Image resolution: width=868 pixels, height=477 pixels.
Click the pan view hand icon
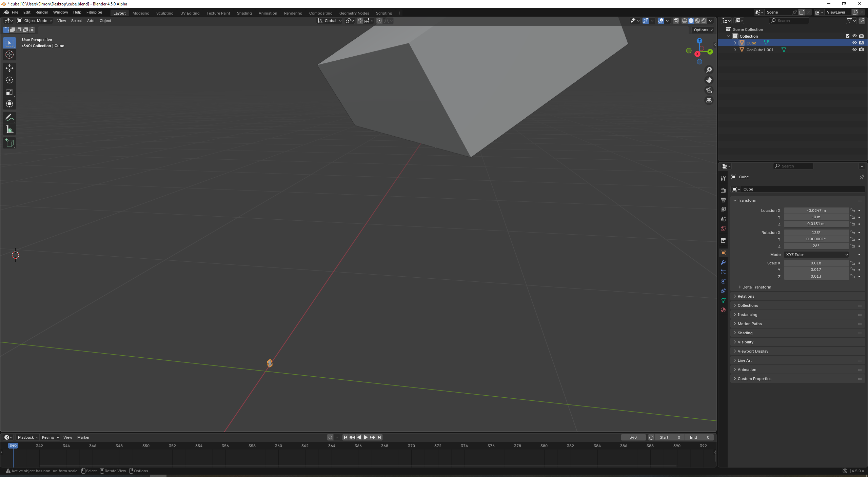pos(709,80)
